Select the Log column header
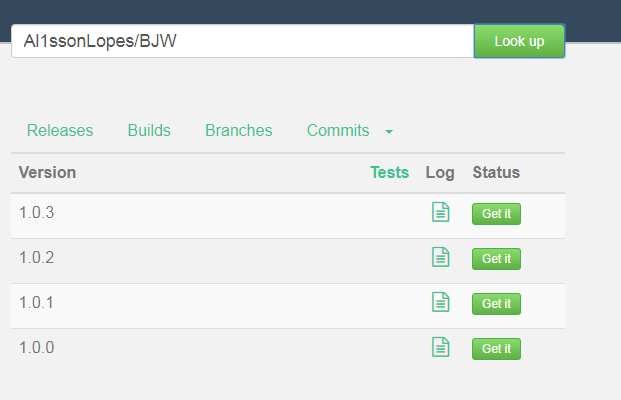 tap(440, 173)
